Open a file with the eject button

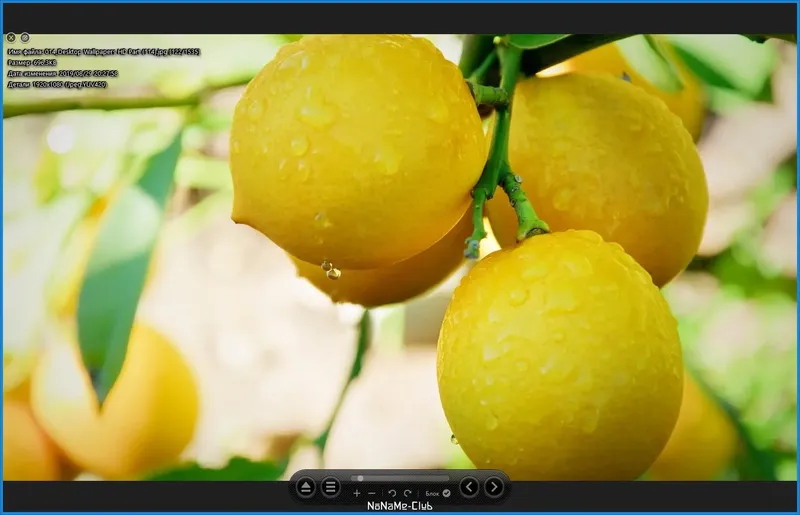[x=305, y=487]
